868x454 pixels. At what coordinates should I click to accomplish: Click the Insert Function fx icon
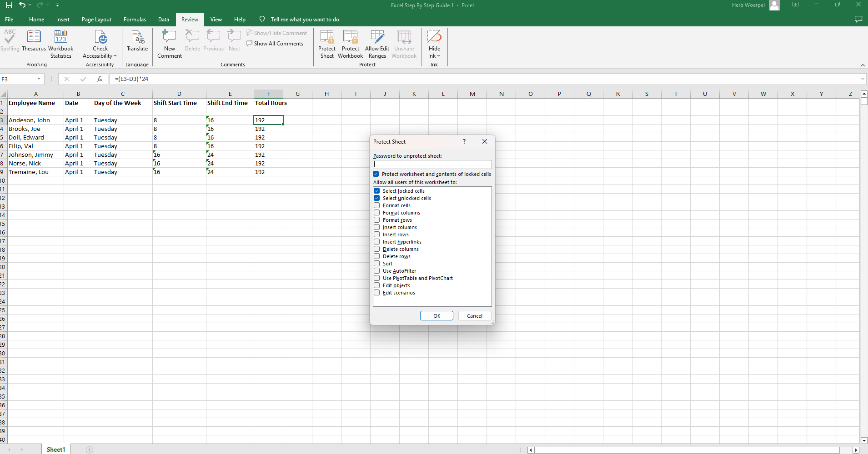[x=100, y=79]
